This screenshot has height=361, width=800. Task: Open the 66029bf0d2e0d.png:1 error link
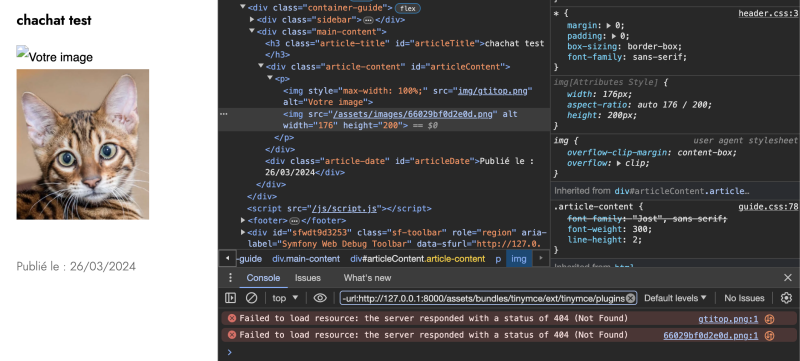click(x=711, y=336)
